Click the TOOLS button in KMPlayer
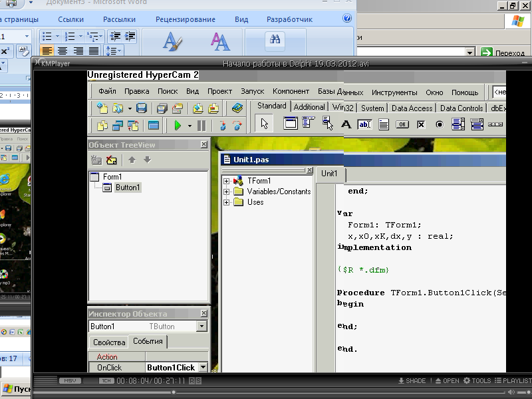532x399 pixels. click(x=477, y=380)
